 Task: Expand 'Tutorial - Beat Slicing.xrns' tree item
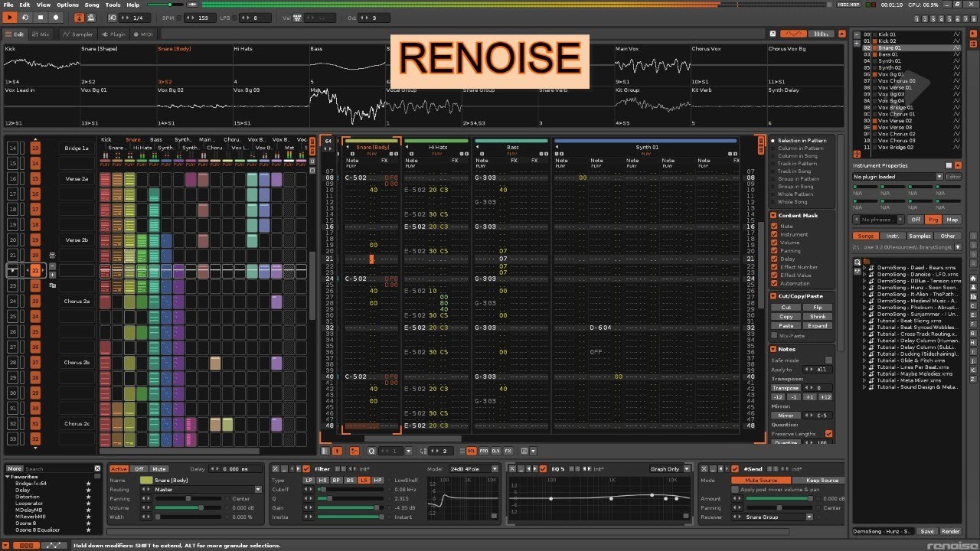(x=864, y=321)
